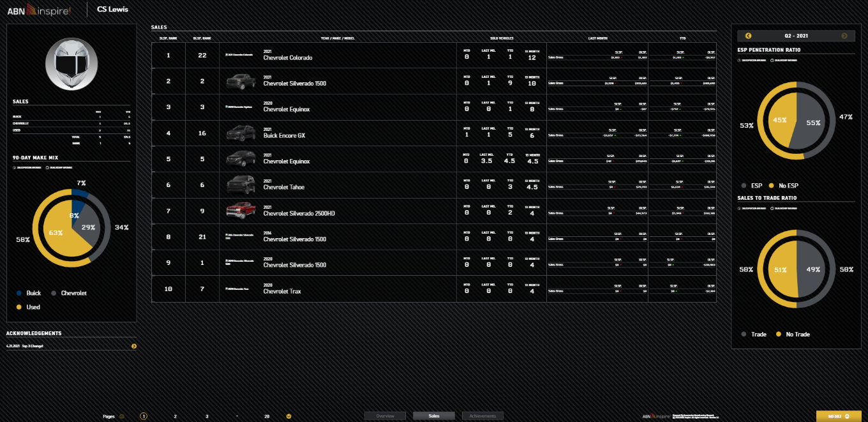
Task: Click the Trade legend dot
Action: 744,334
